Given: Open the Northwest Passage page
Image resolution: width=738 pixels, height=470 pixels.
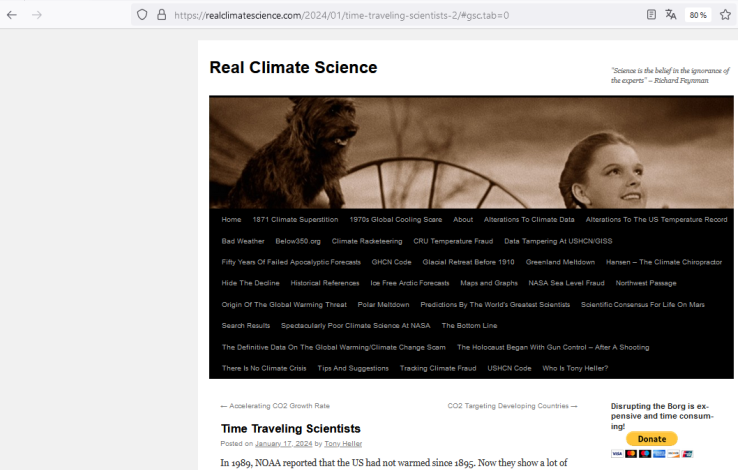Looking at the screenshot, I should click(x=646, y=283).
